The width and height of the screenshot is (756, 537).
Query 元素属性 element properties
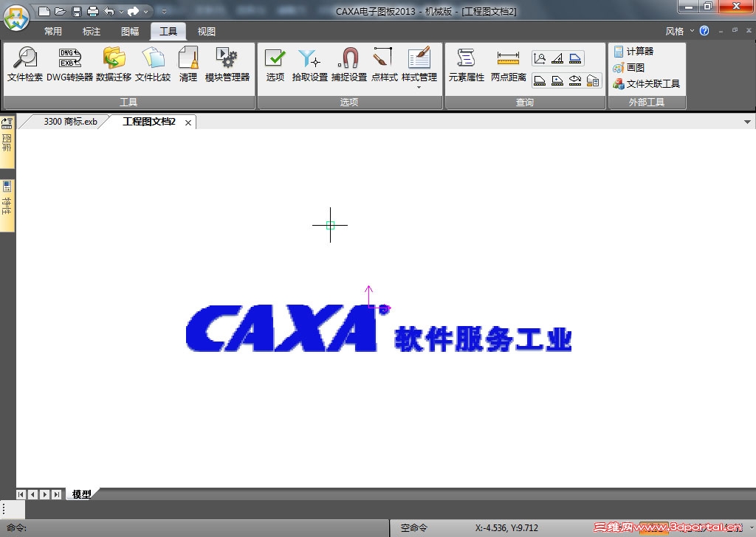[467, 64]
